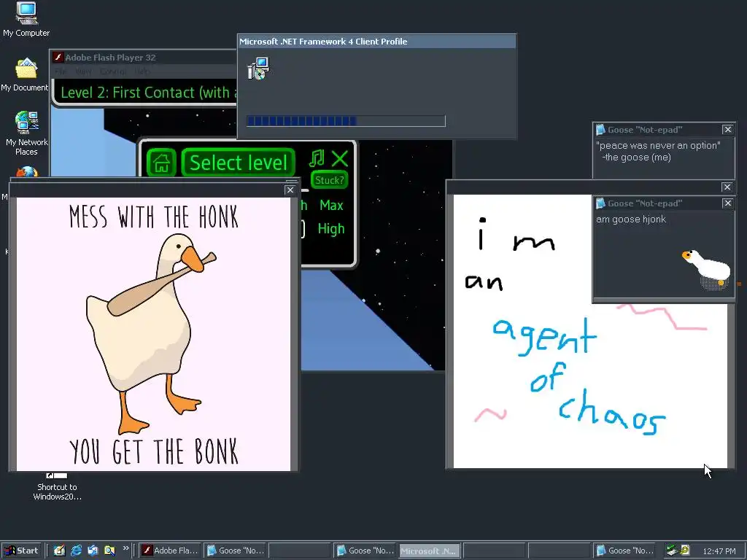Image resolution: width=747 pixels, height=560 pixels.
Task: Click the goose with bat meme image
Action: pyautogui.click(x=153, y=334)
